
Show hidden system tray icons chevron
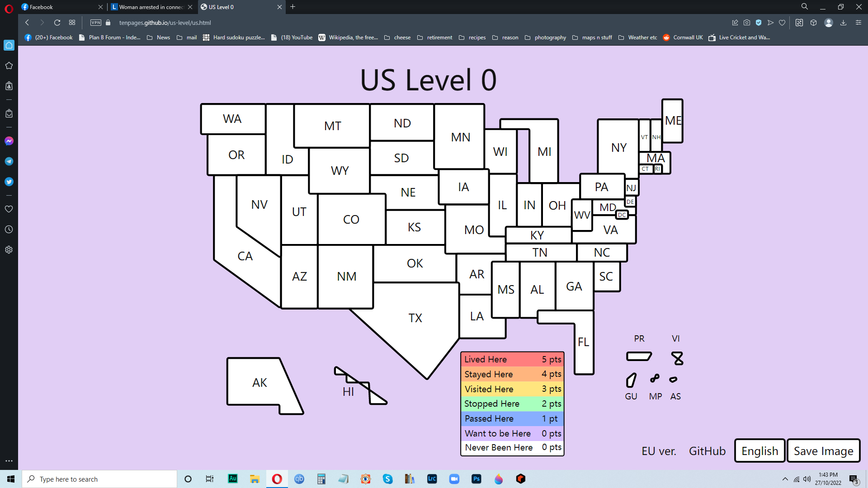[x=785, y=479]
